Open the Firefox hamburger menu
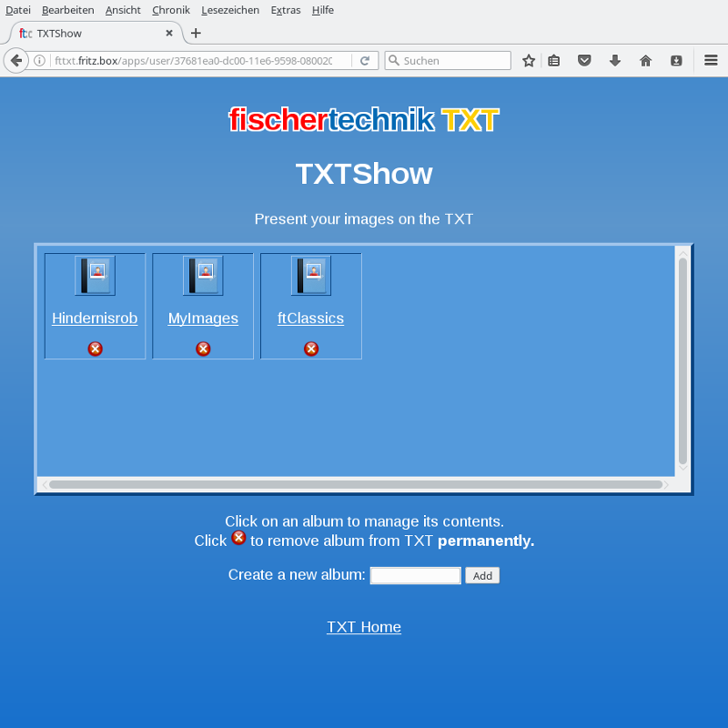The image size is (728, 728). point(711,61)
